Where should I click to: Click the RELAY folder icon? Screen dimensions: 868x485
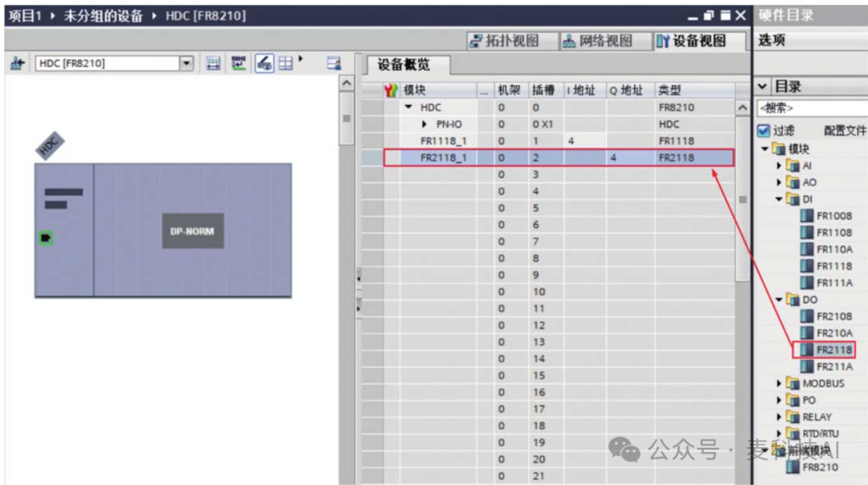click(x=792, y=417)
